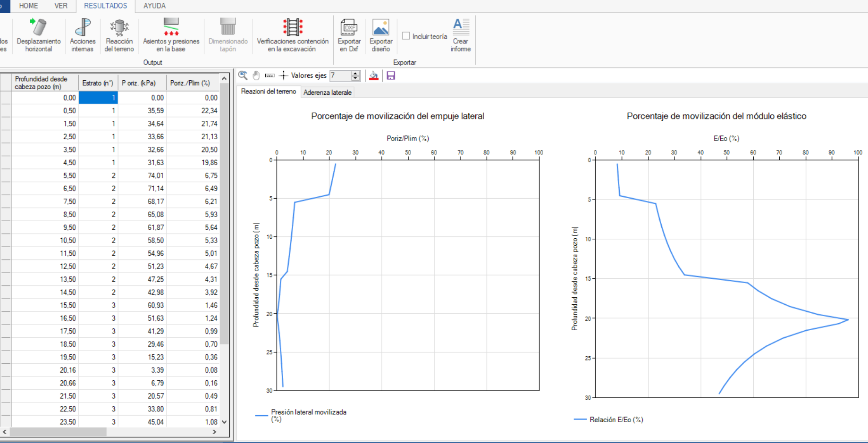Select the chart zoom magnifier tool
Image resolution: width=868 pixels, height=443 pixels.
pyautogui.click(x=243, y=75)
